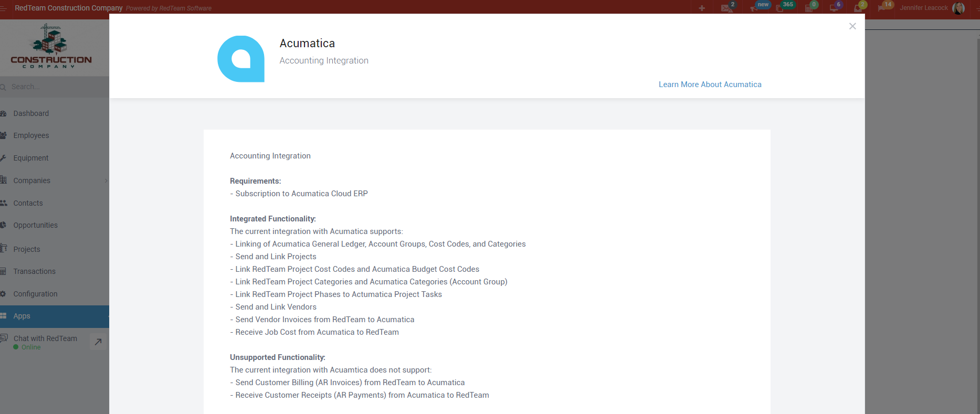Open the mail alerts icon with badge 2
The image size is (980, 414).
coord(726,8)
